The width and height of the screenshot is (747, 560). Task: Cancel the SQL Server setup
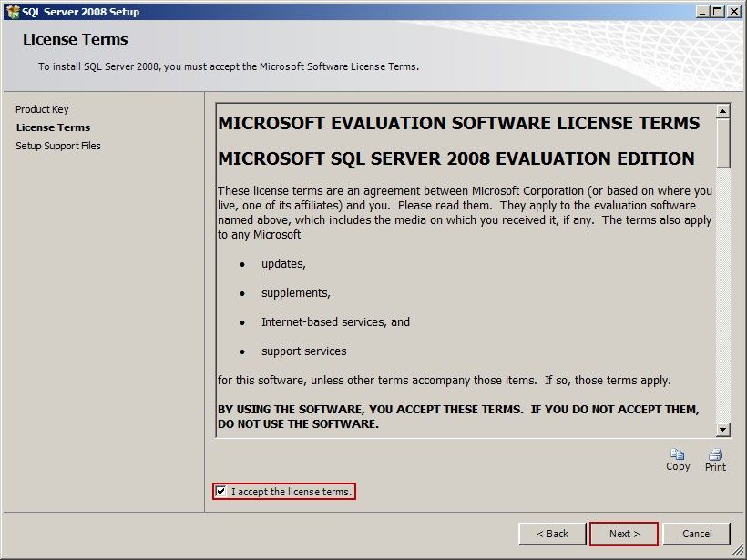point(696,534)
